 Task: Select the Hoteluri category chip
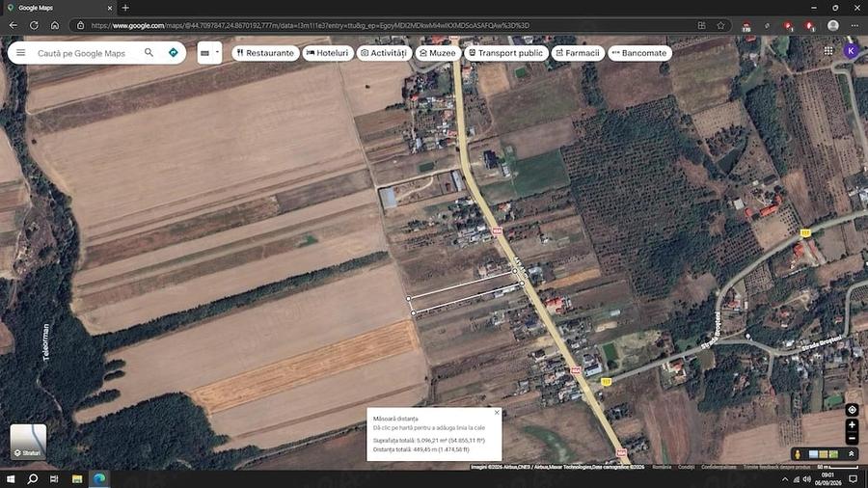pos(328,53)
